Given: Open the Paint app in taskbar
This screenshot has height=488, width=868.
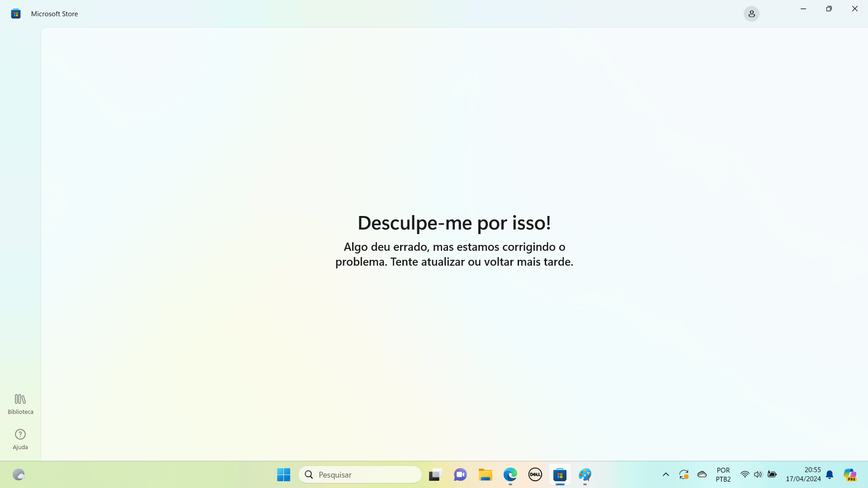Looking at the screenshot, I should pyautogui.click(x=585, y=474).
